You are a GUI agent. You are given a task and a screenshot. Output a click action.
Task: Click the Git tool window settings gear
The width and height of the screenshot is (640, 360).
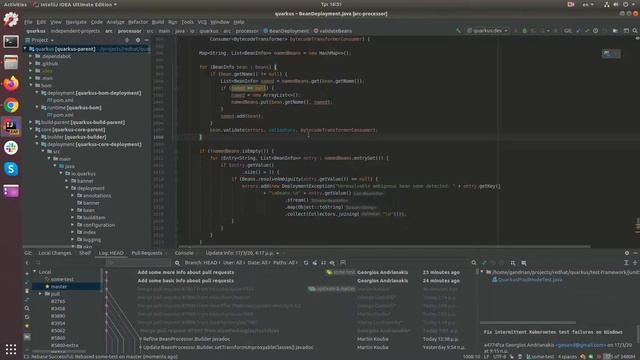[627, 253]
